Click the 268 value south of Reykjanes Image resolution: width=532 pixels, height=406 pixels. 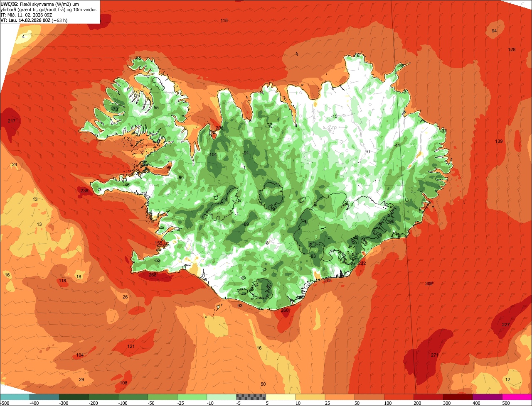coord(153,275)
